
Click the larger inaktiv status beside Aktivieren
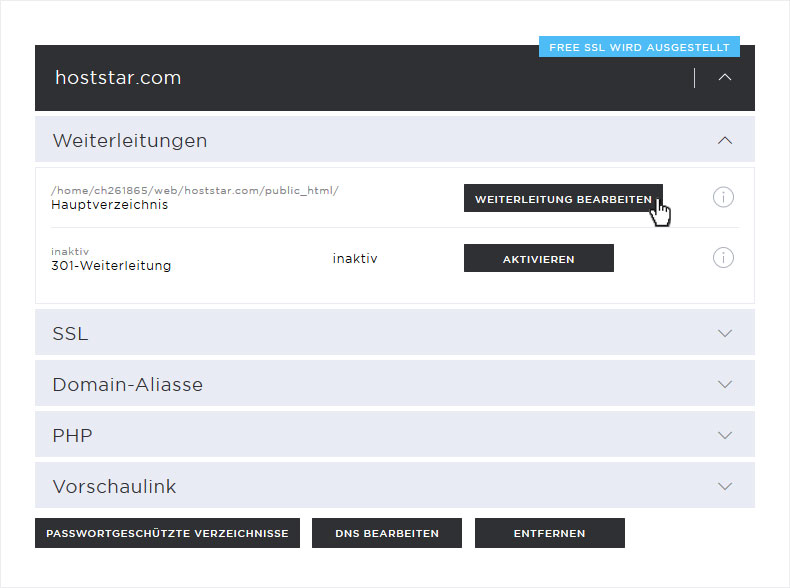355,258
